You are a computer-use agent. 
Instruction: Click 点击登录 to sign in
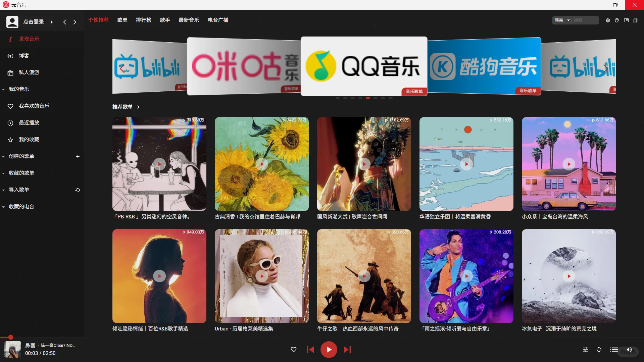coord(34,22)
